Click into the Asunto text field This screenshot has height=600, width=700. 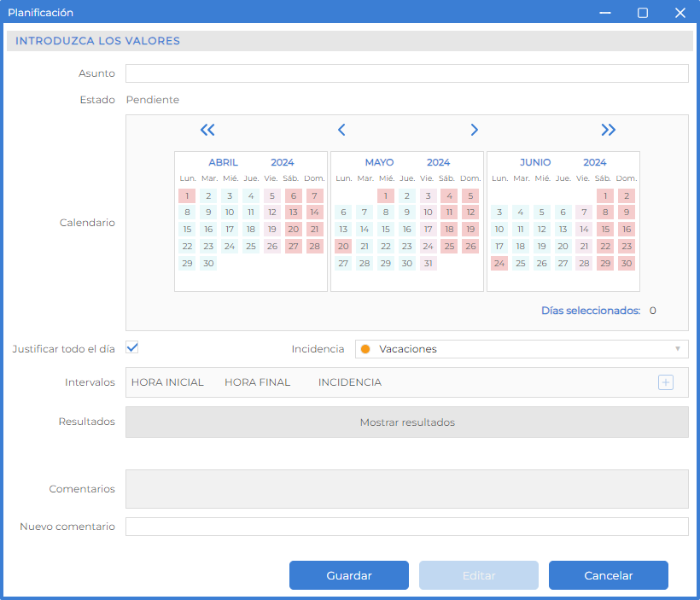[x=406, y=73]
